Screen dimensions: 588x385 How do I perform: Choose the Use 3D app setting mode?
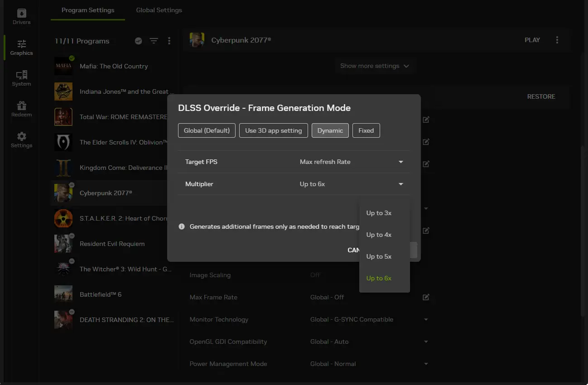[274, 130]
